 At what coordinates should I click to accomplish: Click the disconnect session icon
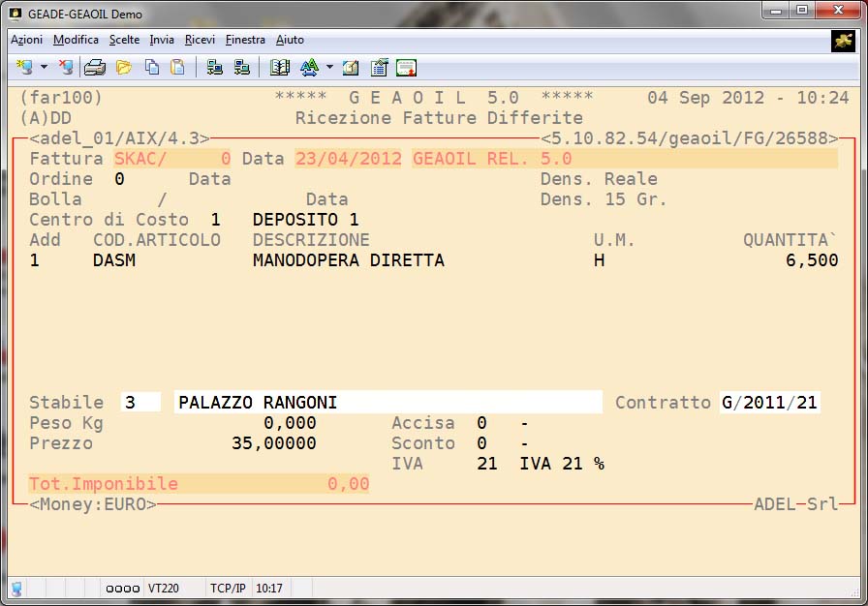(x=65, y=67)
